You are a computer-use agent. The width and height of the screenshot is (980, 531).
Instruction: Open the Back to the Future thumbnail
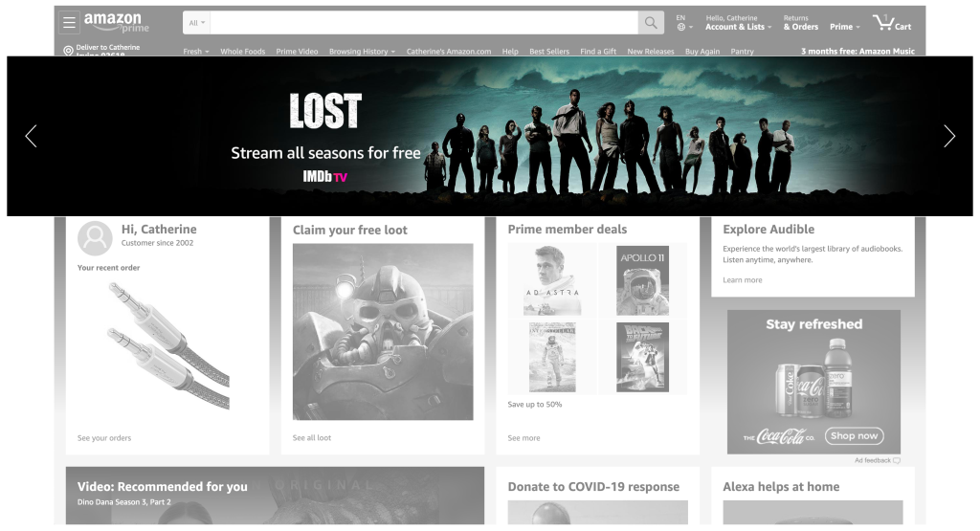point(642,357)
